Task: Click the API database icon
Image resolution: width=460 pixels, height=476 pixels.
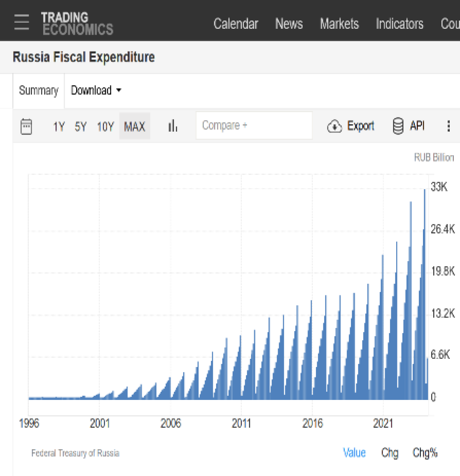Action: tap(398, 126)
